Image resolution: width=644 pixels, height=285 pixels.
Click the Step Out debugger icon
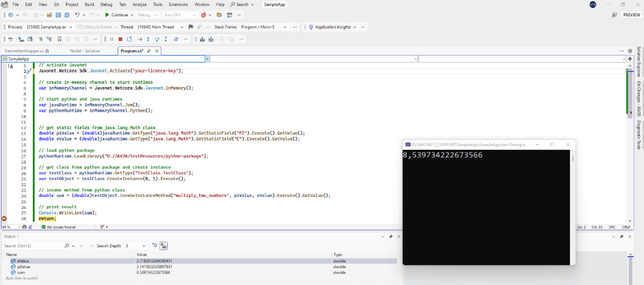pyautogui.click(x=166, y=39)
